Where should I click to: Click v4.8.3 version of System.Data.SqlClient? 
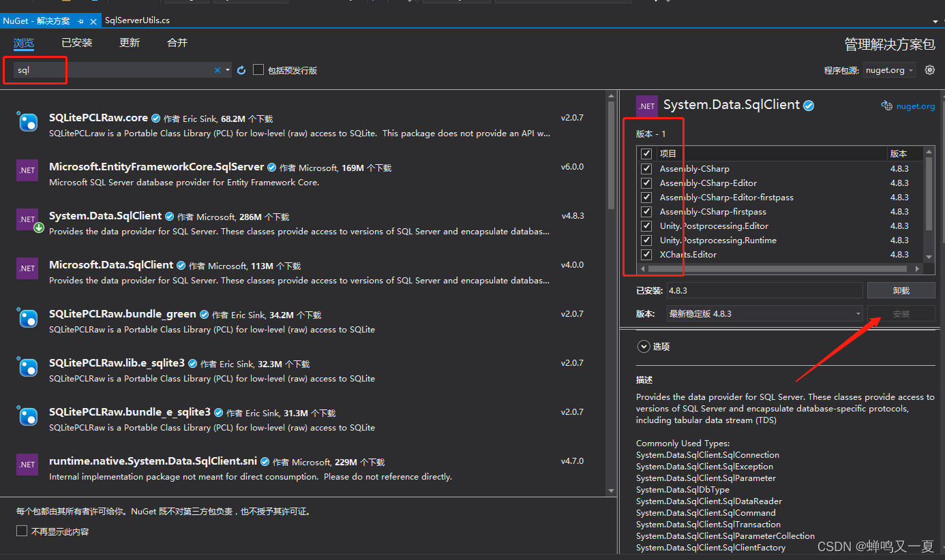(x=573, y=215)
